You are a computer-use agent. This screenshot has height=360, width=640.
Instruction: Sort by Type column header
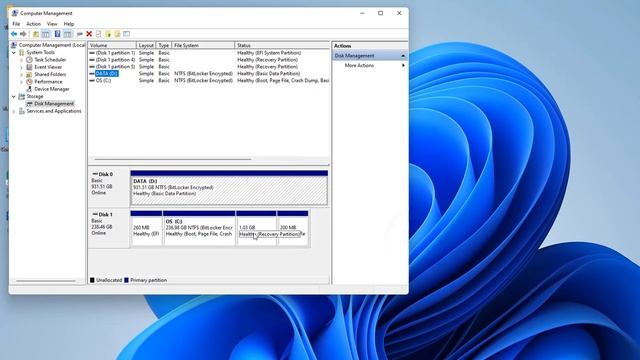coord(164,45)
